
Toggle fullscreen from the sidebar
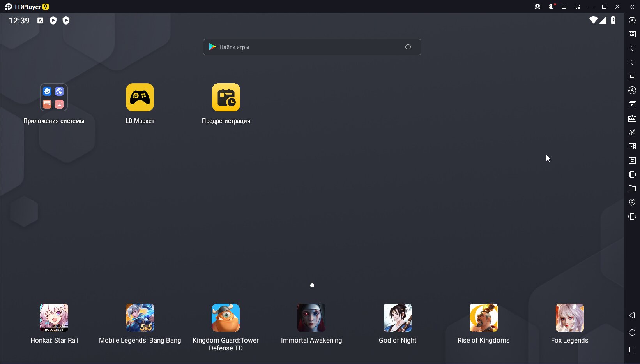(x=632, y=76)
